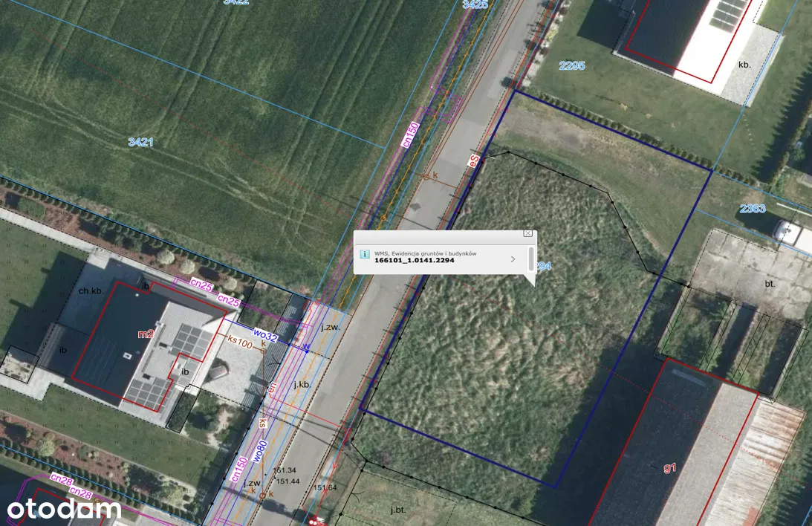Close the WMS info popup

pos(527,233)
